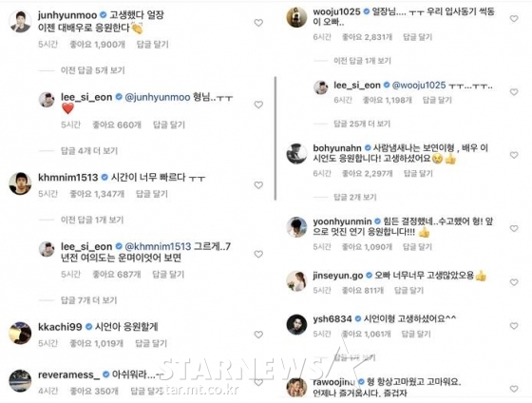Expand the 5 previous replies under junhyunmoo
The width and height of the screenshot is (532, 403).
93,70
